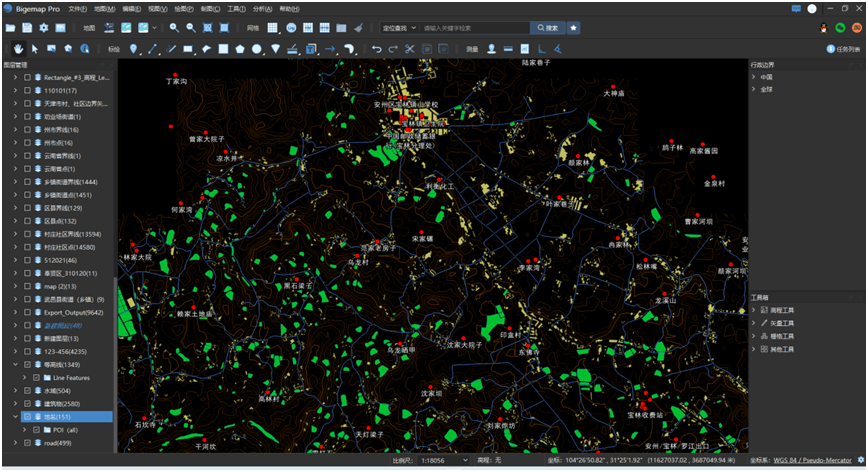This screenshot has height=472, width=868.
Task: Check the 110101(17) layer checkbox
Action: 27,90
